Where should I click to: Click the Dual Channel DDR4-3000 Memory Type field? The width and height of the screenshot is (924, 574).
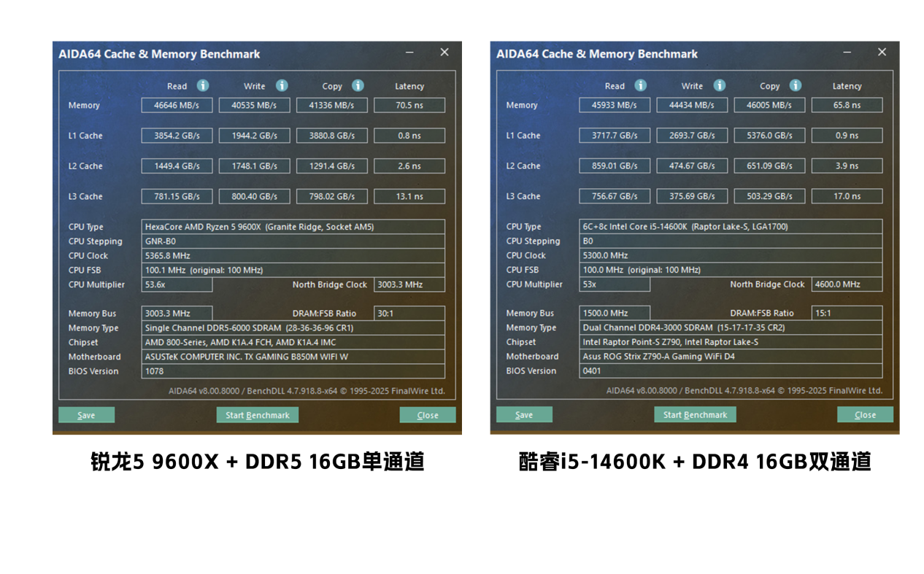(731, 327)
